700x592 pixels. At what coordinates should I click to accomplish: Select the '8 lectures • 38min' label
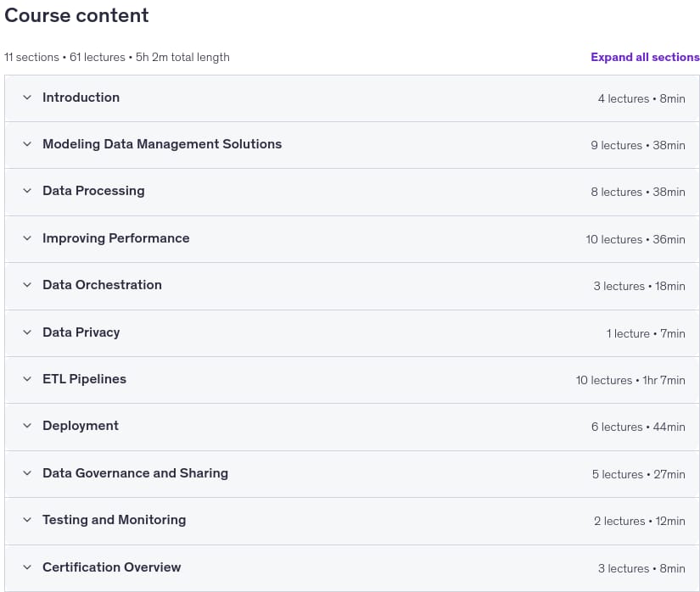point(638,193)
